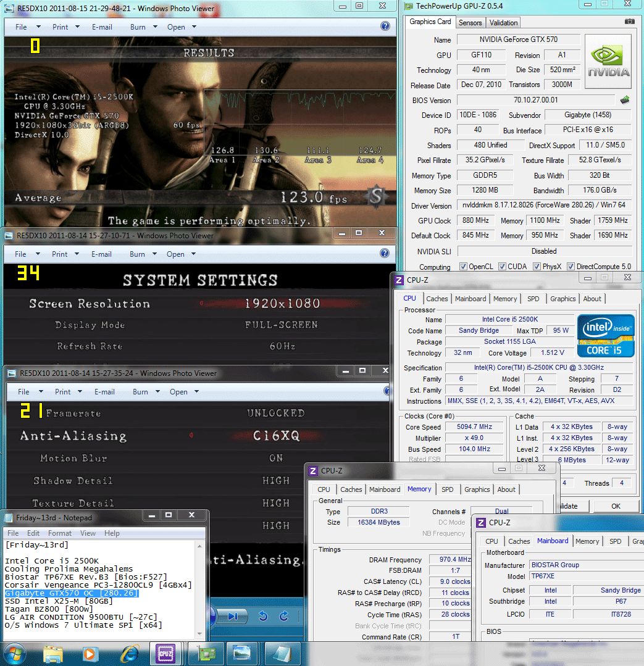
Task: Open help in the 21-29-48-21 Photo Viewer window
Action: (385, 27)
